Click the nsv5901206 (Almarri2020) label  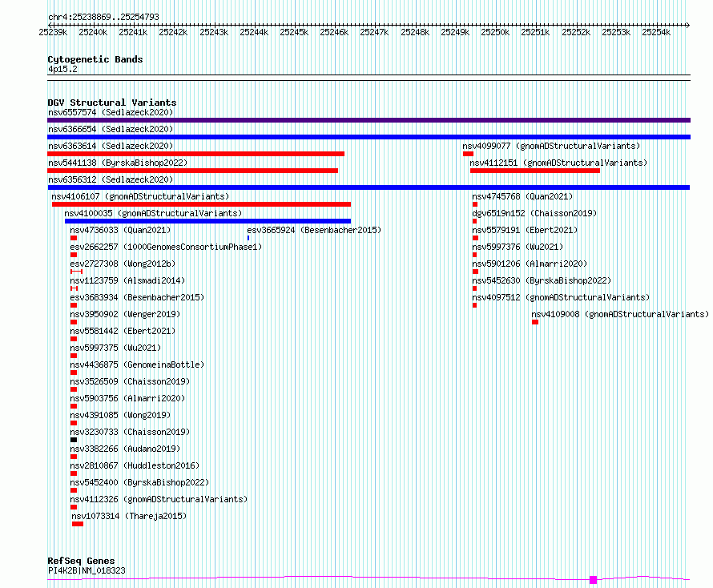(530, 264)
